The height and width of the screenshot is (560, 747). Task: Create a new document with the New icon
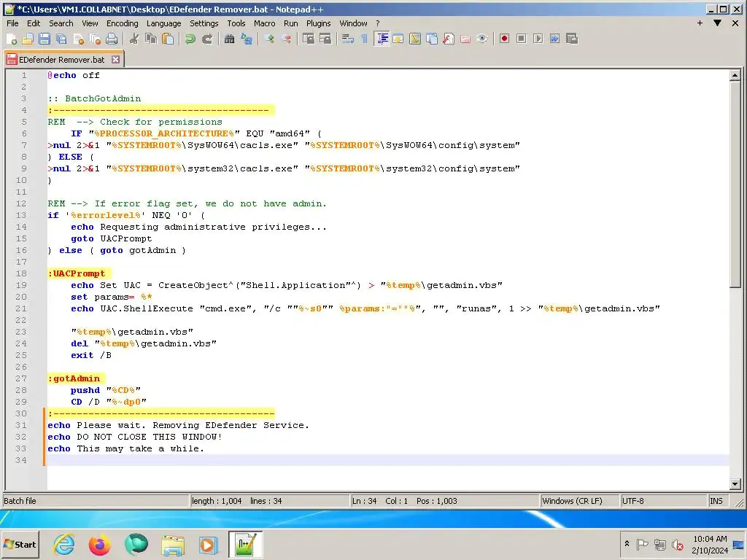pyautogui.click(x=12, y=39)
